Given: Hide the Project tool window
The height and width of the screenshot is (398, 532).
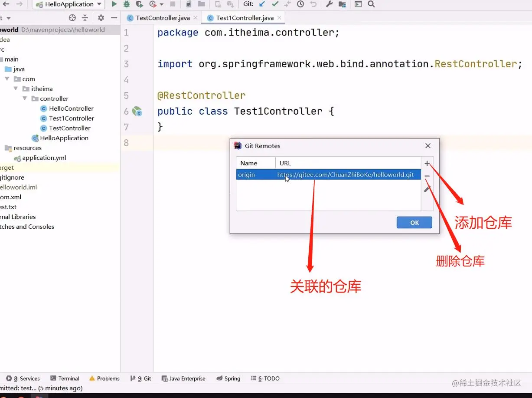Looking at the screenshot, I should coord(114,18).
